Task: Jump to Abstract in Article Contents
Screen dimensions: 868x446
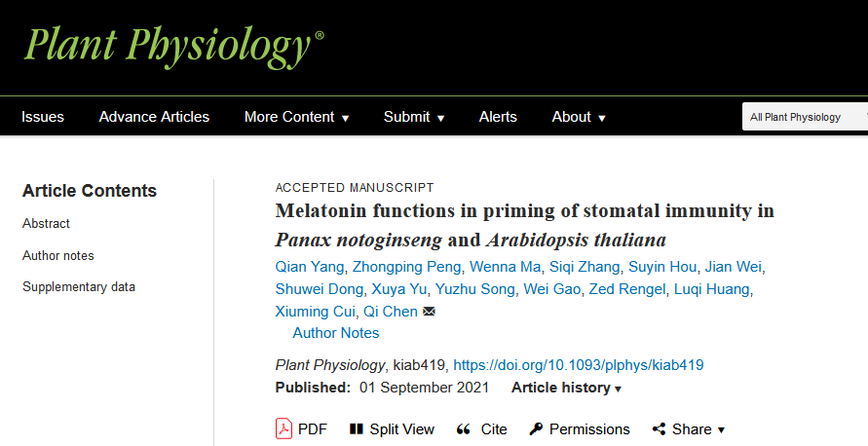Action: 46,224
